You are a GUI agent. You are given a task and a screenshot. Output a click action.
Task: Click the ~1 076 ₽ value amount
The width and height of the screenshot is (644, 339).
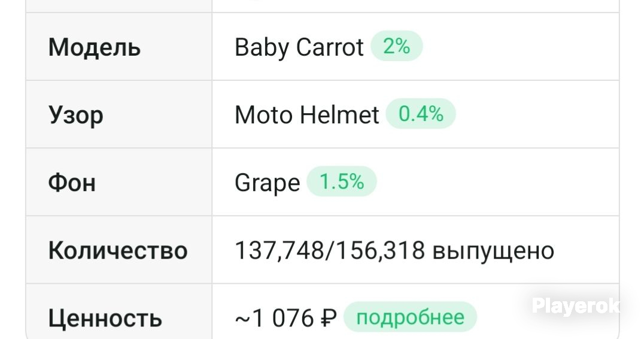click(x=286, y=319)
